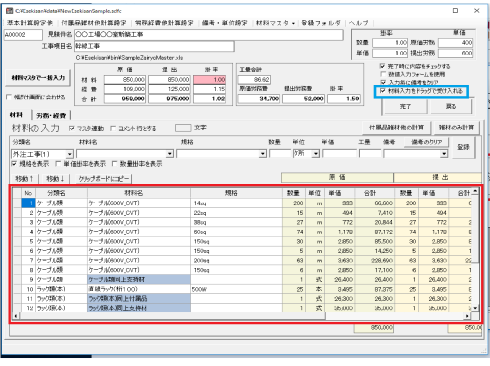Switch to the 労務・経費 tab
Image resolution: width=490 pixels, height=366 pixels.
click(x=51, y=115)
